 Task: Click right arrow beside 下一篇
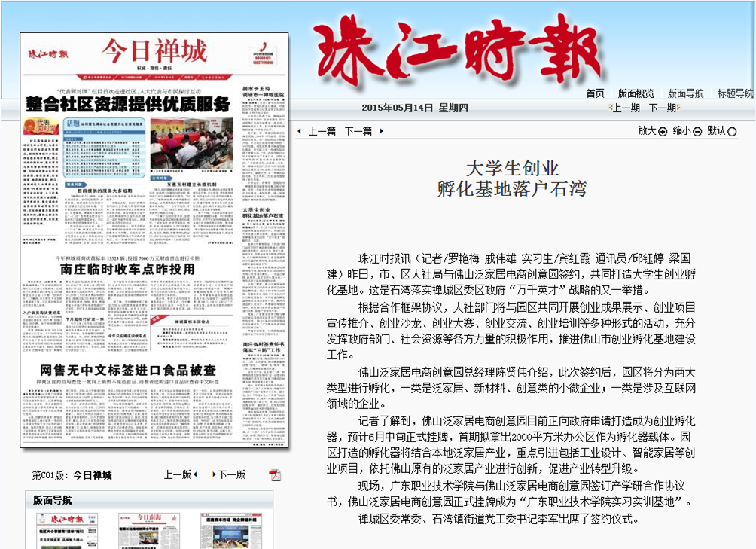(x=381, y=131)
